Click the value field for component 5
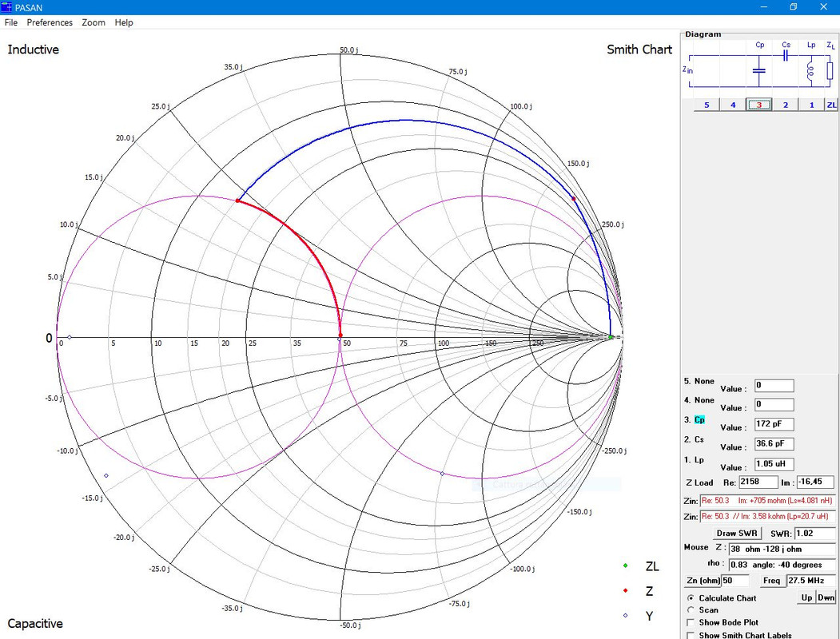 pos(774,385)
